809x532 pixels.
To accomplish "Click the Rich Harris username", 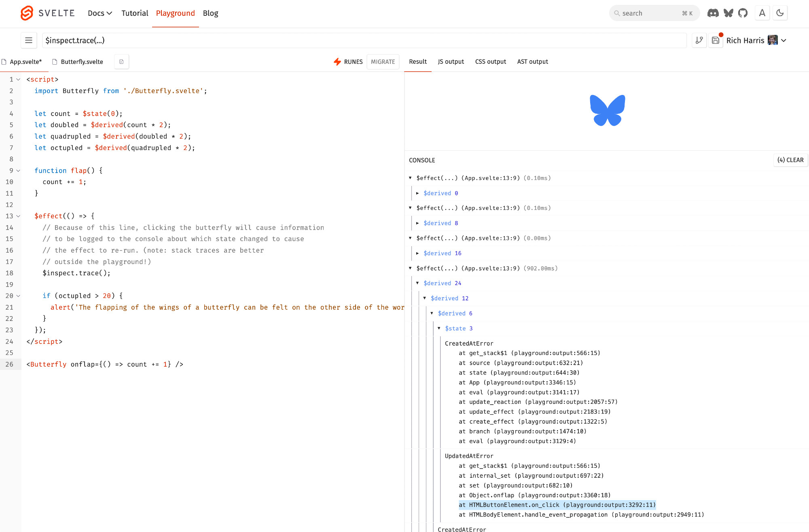I will click(745, 40).
